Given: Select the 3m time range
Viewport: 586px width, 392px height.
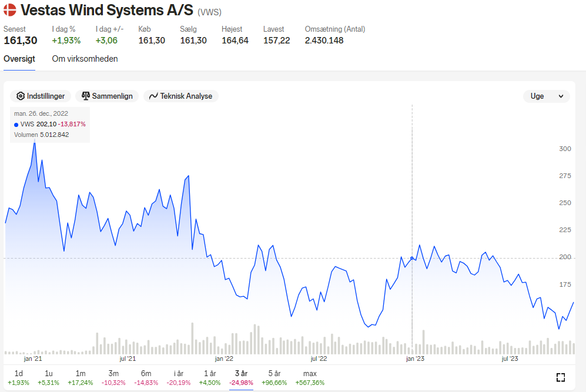Looking at the screenshot, I should [x=113, y=378].
